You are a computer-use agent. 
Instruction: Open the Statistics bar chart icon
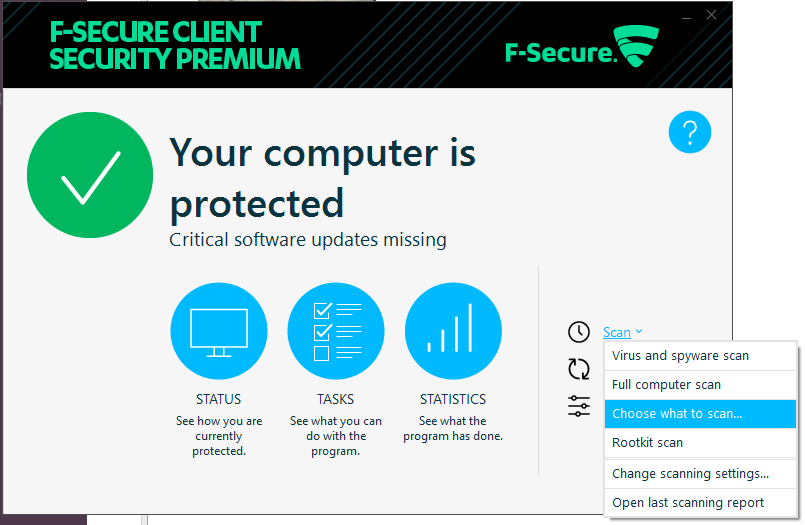(453, 331)
